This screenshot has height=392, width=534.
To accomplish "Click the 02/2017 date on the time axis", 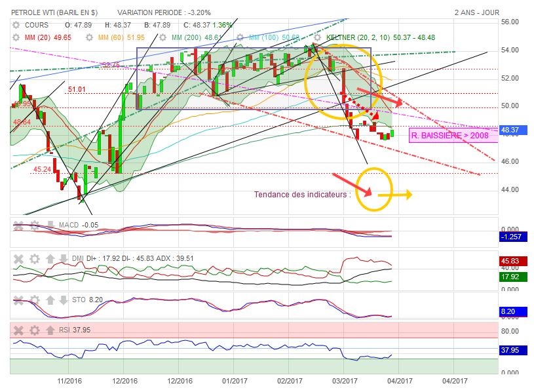I will (x=290, y=381).
